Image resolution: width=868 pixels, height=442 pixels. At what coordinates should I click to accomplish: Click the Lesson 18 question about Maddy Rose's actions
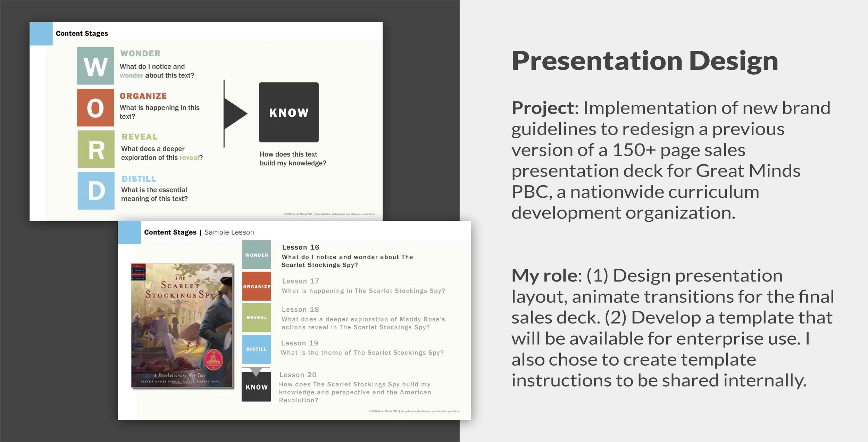[x=364, y=323]
